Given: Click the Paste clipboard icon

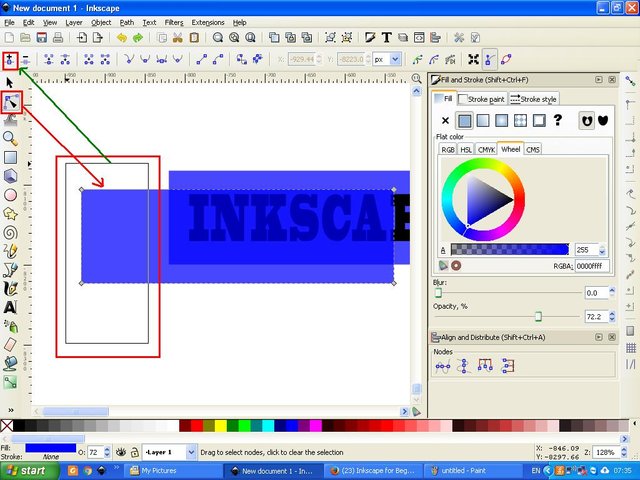Looking at the screenshot, I should point(194,38).
